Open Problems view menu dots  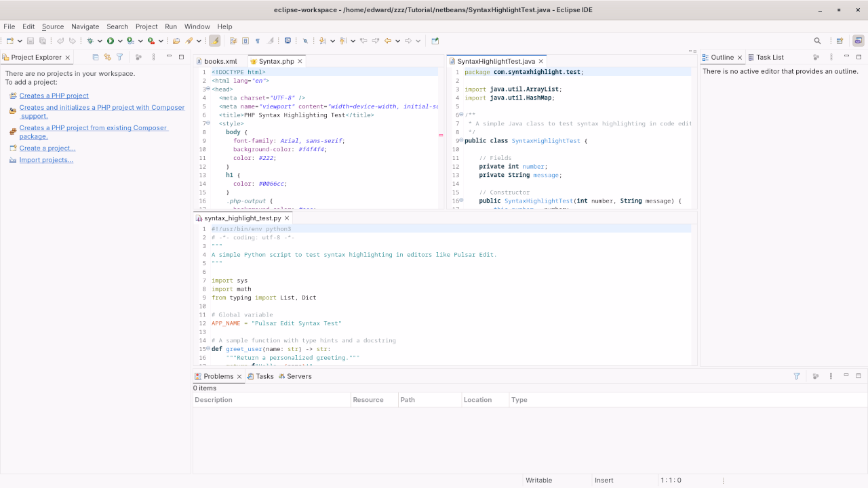click(x=831, y=376)
